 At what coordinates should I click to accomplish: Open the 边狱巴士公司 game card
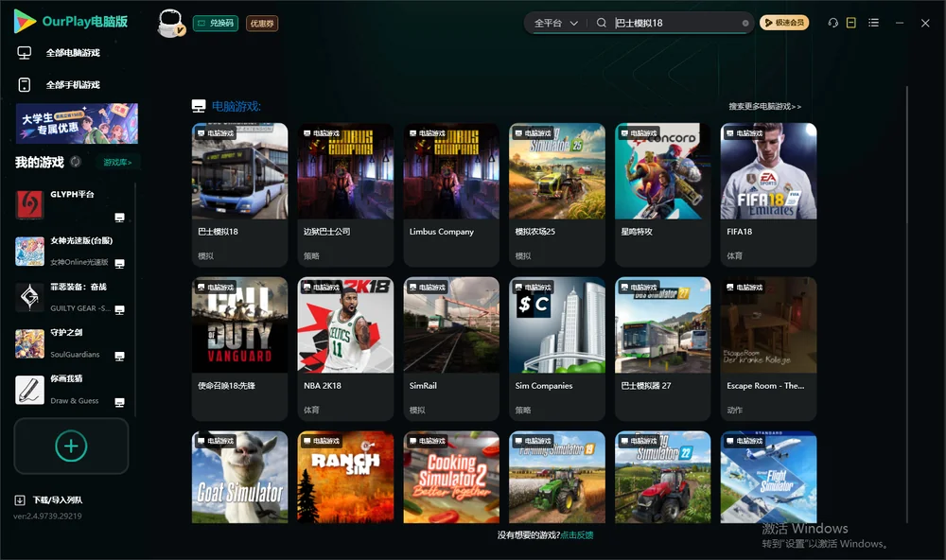(x=345, y=195)
